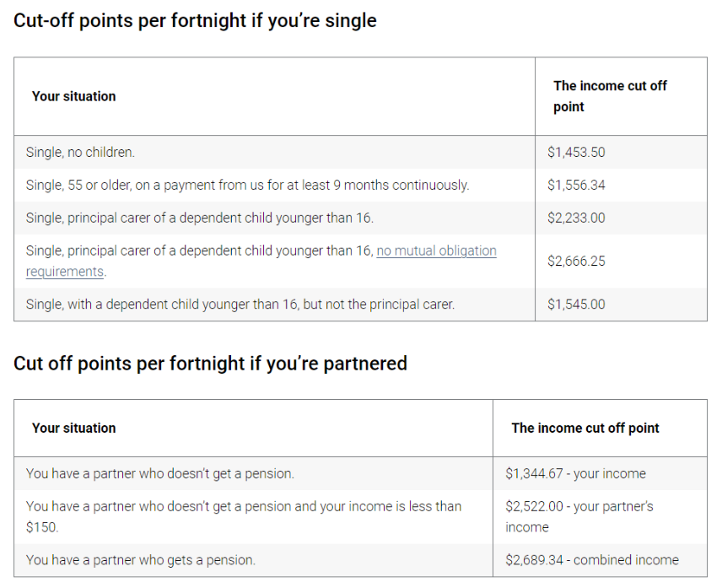Click the partnered cut off points heading
This screenshot has width=722, height=588.
[210, 364]
